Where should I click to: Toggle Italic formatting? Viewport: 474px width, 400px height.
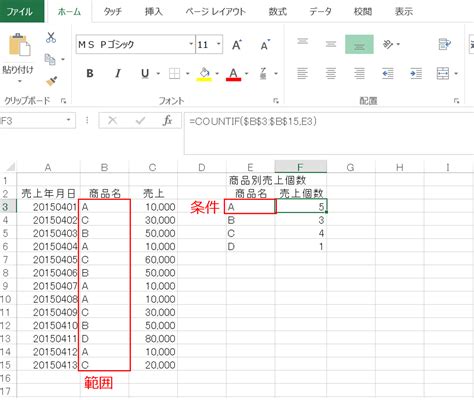pos(117,73)
